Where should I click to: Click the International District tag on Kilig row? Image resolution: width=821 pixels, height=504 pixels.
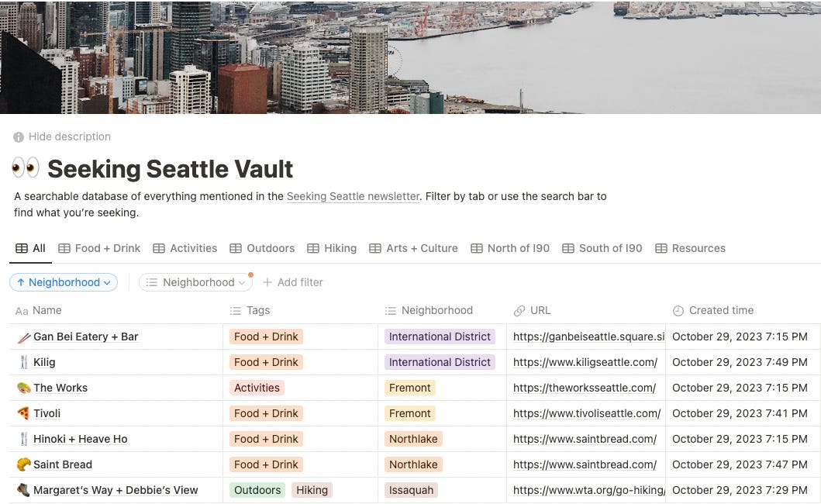440,363
